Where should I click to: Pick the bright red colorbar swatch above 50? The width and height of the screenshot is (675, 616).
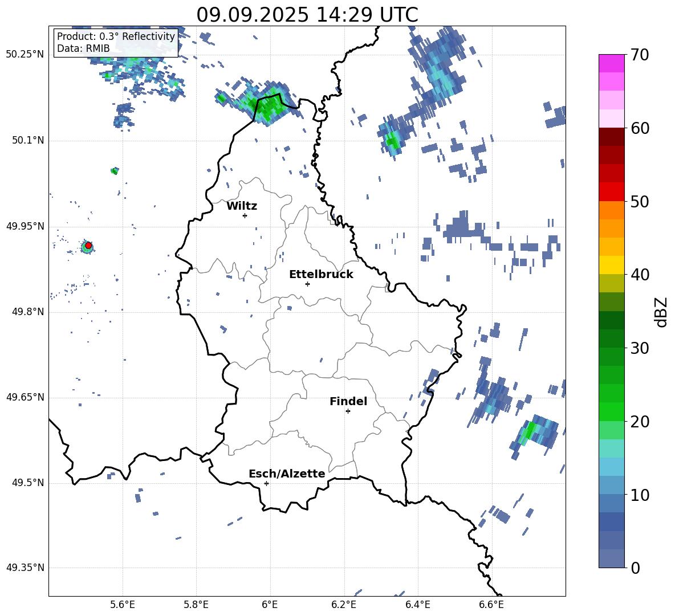pos(611,192)
